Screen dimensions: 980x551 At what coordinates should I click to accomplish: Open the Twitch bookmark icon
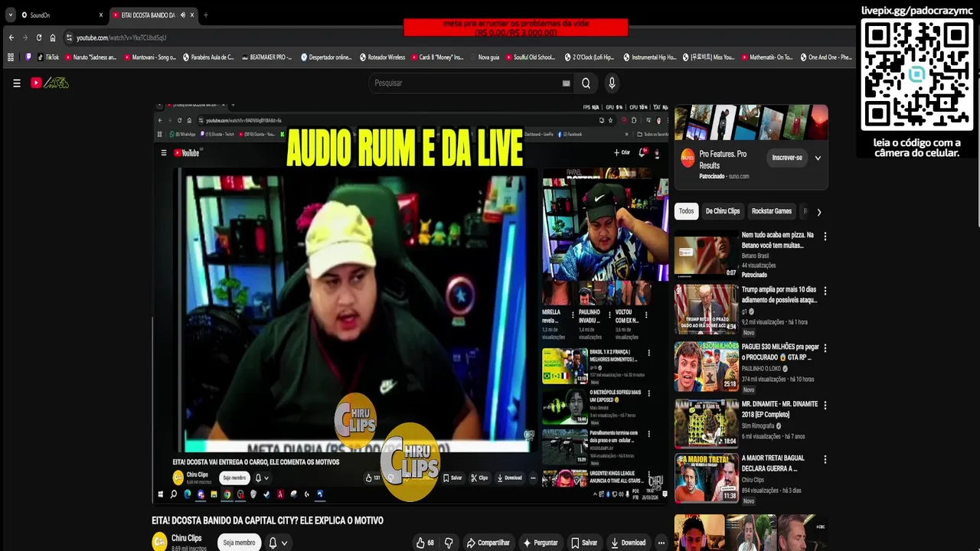tap(28, 57)
